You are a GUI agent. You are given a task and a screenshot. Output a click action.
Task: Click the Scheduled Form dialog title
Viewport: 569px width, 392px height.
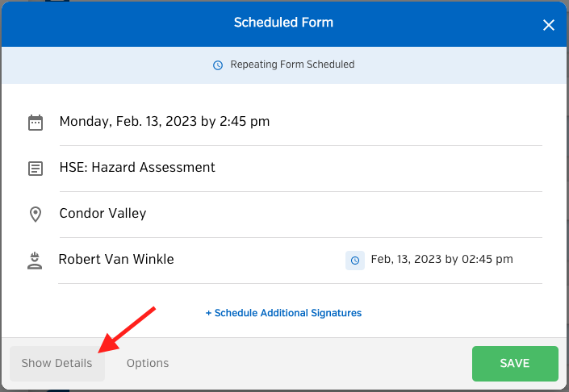tap(283, 23)
